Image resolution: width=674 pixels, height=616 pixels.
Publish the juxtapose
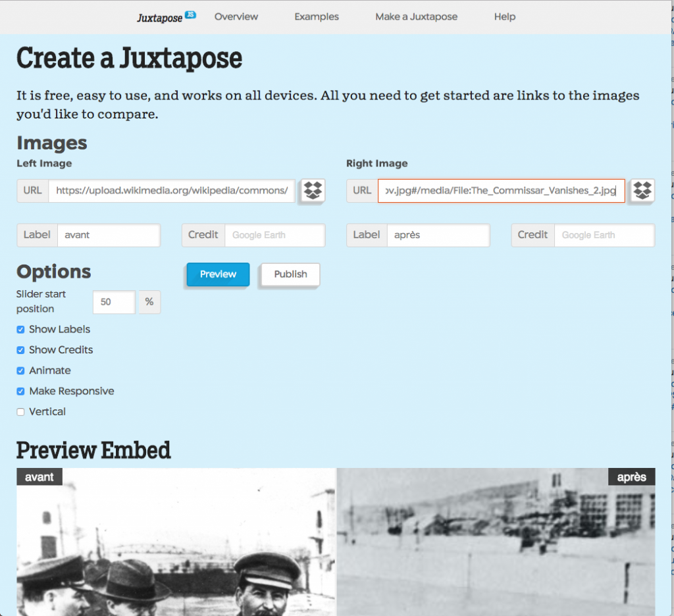pos(289,274)
